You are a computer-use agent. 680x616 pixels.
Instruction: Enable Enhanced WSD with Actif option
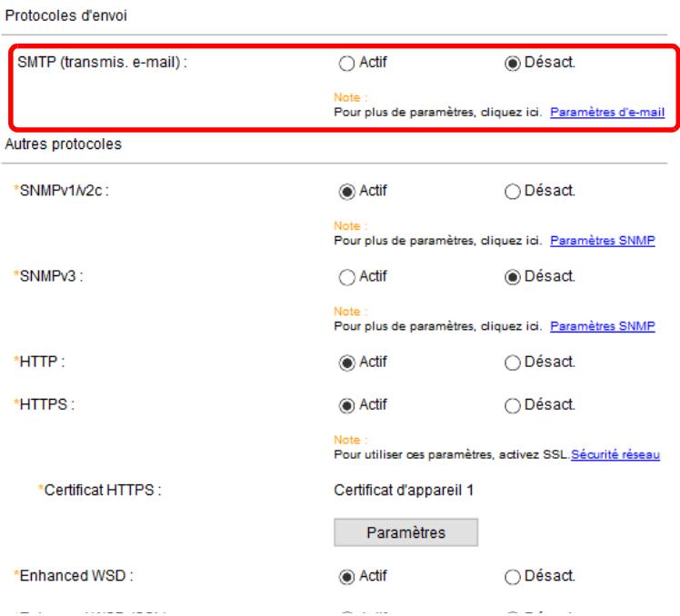click(x=346, y=577)
